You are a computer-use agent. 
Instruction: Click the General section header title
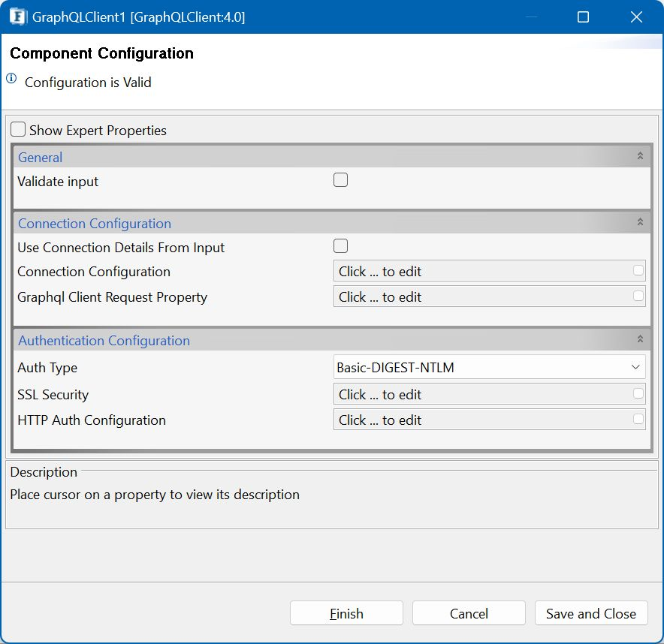coord(41,158)
